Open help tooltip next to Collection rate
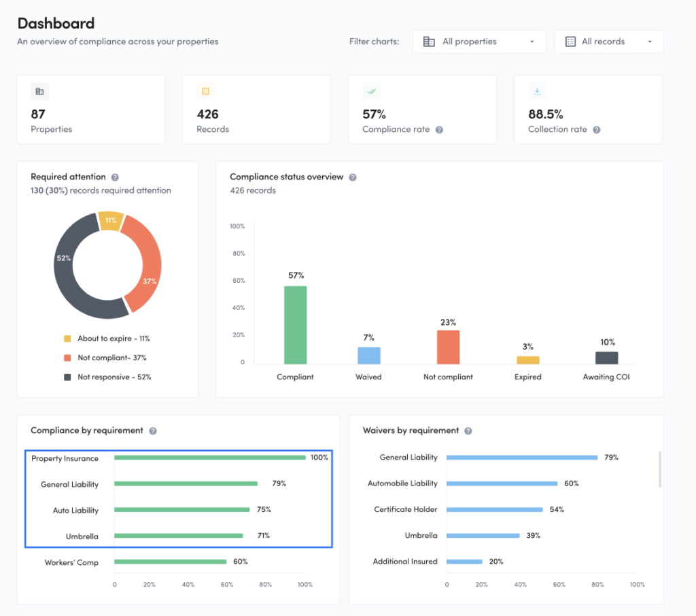 click(x=597, y=130)
